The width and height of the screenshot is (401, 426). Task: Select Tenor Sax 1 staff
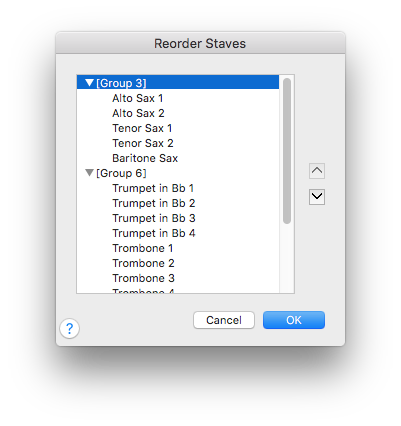178,128
